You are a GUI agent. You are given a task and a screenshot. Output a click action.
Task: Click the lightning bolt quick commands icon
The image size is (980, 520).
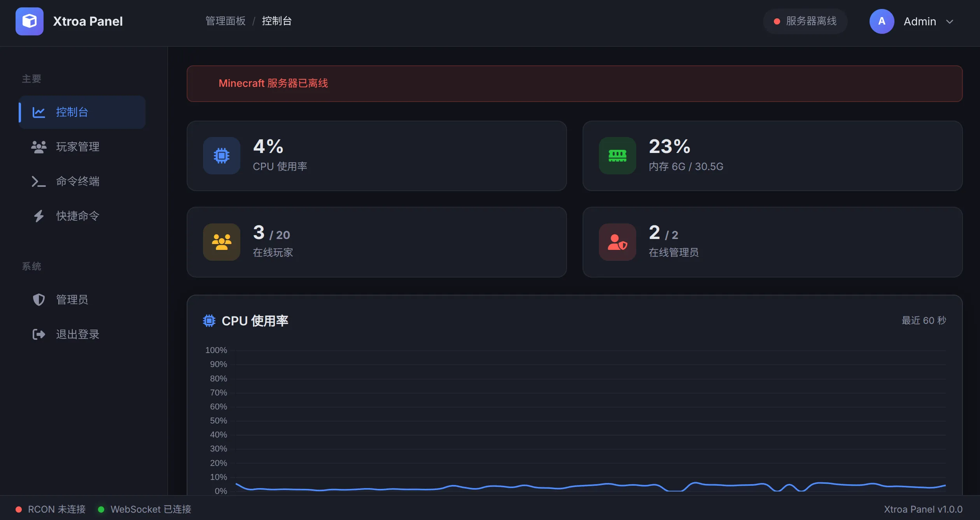coord(38,216)
